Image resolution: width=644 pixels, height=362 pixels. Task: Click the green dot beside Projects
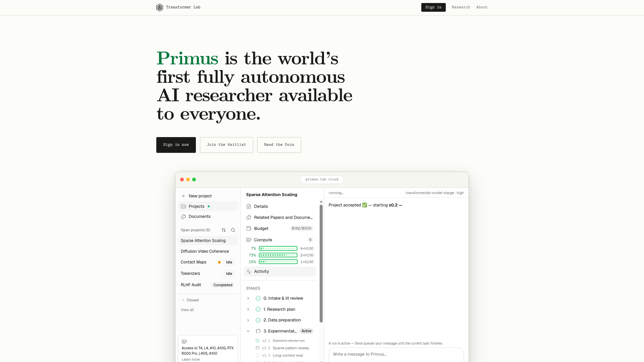click(209, 206)
